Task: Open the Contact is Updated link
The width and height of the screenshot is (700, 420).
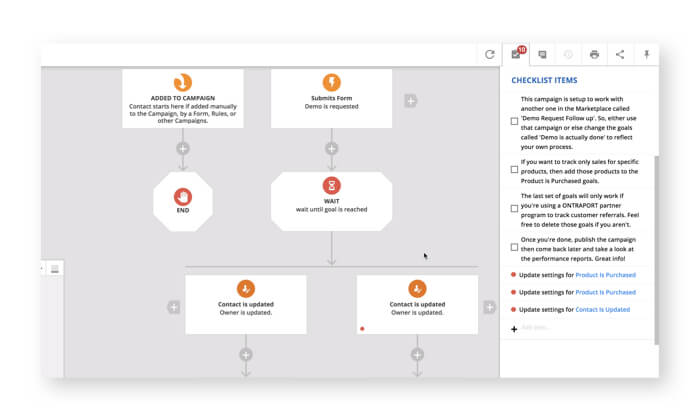Action: click(x=603, y=309)
